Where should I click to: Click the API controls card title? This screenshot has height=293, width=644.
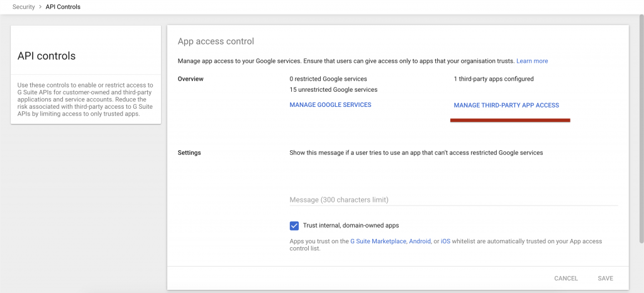(x=47, y=56)
